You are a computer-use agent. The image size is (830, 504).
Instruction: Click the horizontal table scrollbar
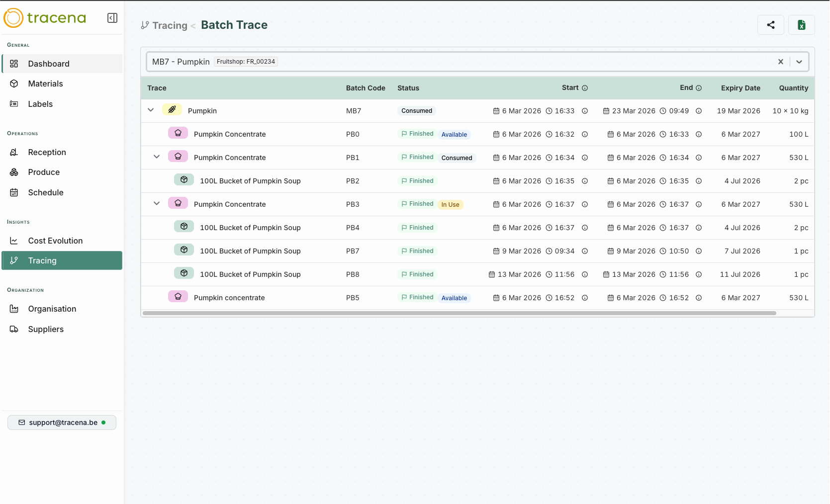459,313
